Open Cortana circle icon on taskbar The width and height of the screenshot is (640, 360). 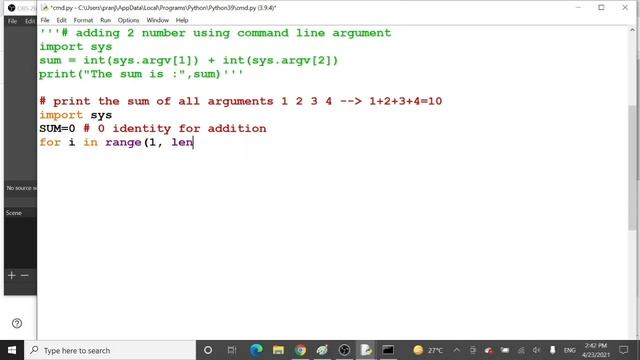coord(208,350)
